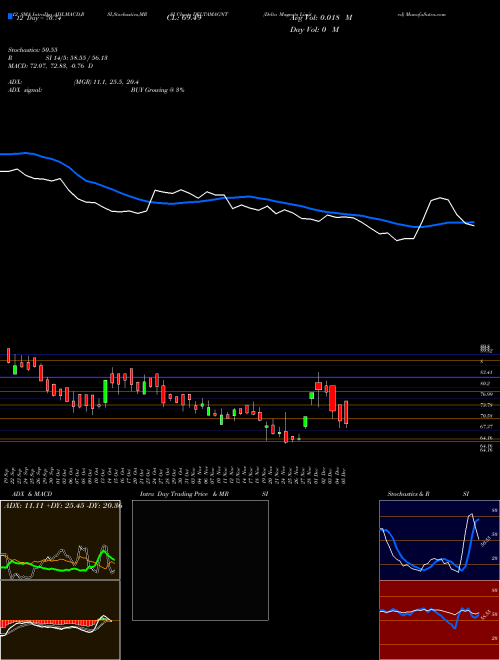Click the MACD histogram chart panel
500x660 pixels.
click(60, 620)
